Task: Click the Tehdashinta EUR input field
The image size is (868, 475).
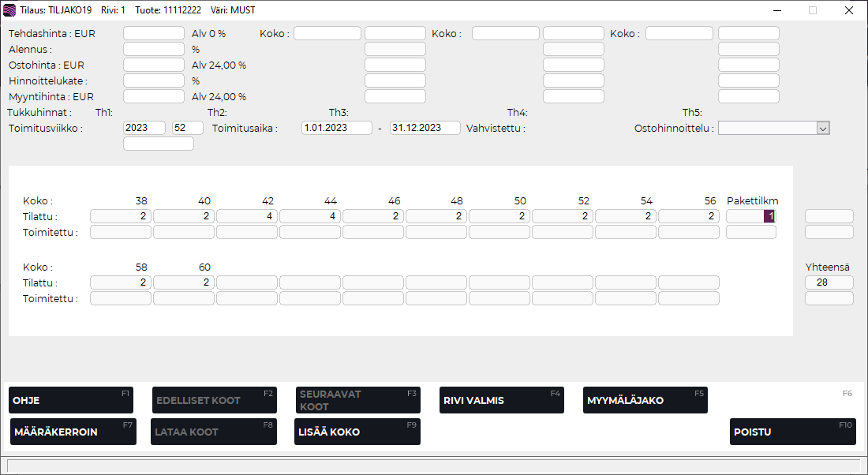Action: pyautogui.click(x=154, y=33)
